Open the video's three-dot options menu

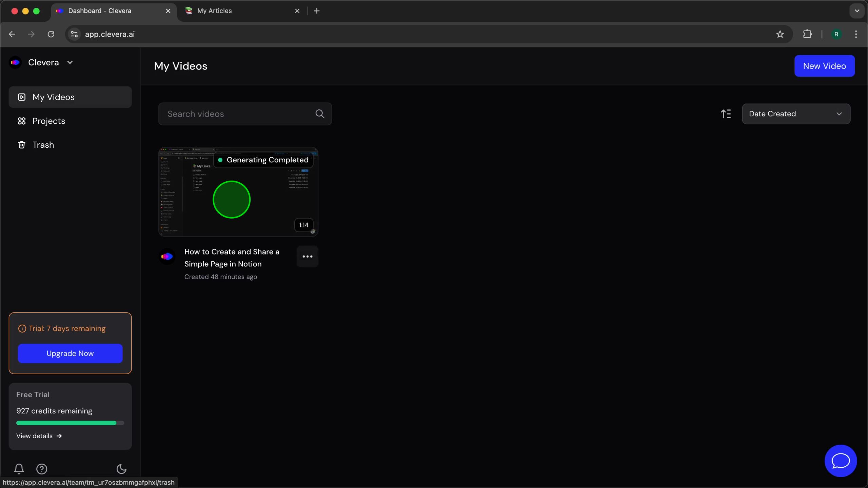coord(307,257)
